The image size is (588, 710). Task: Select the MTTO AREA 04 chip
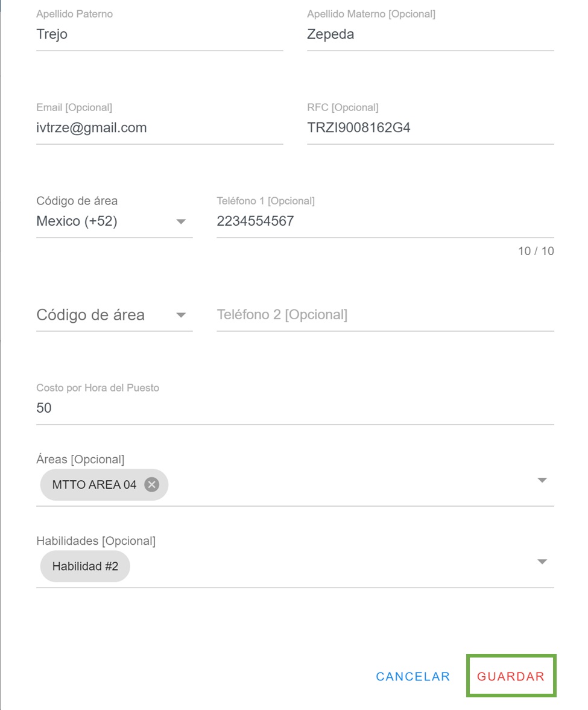[94, 484]
